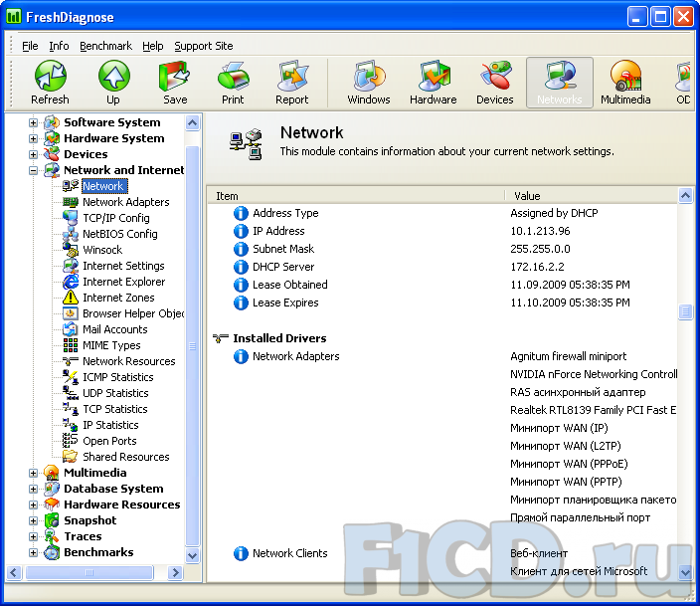Screen dimensions: 700x606
Task: Open the Report toolbar icon
Action: click(x=292, y=84)
